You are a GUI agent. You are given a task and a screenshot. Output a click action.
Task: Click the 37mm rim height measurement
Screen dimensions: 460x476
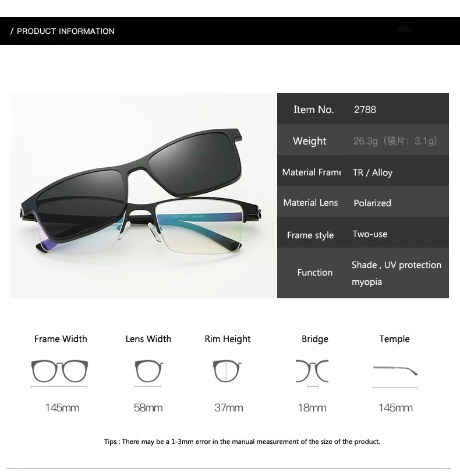[228, 408]
